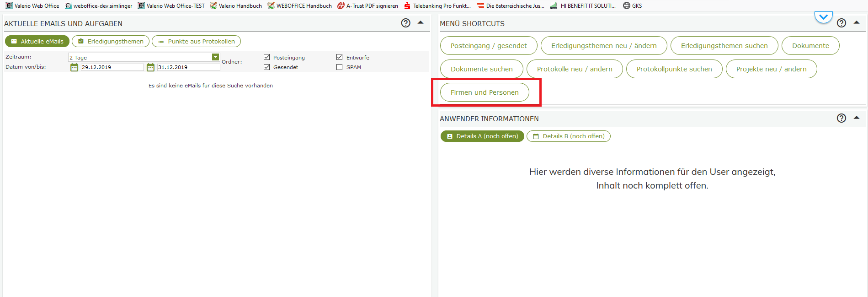Click Dokumente suchen shortcut button
Image resolution: width=868 pixels, height=297 pixels.
[x=481, y=69]
